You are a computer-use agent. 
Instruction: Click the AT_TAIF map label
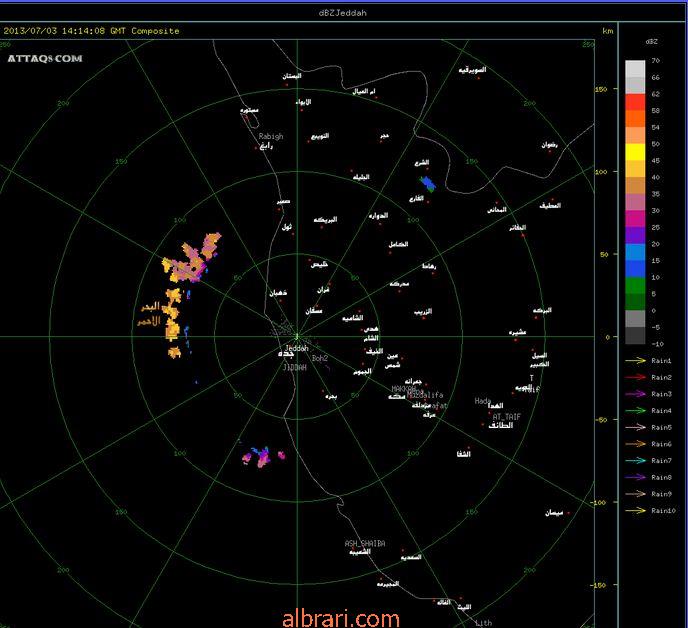tap(506, 416)
